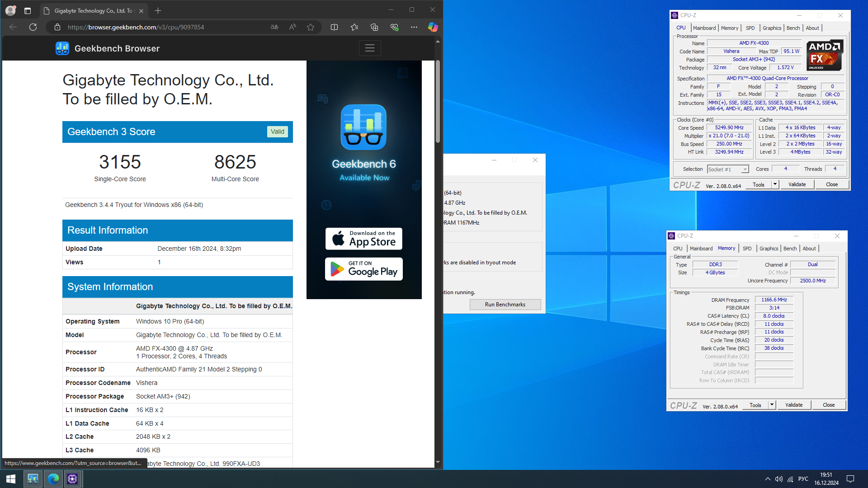Toggle split screen icon in Edge
Viewport: 868px width, 488px height.
pos(334,27)
